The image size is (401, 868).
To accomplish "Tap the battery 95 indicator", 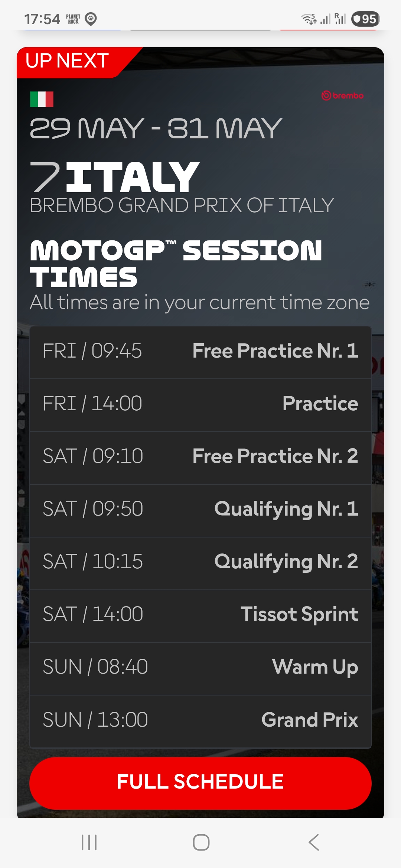I will coord(365,19).
